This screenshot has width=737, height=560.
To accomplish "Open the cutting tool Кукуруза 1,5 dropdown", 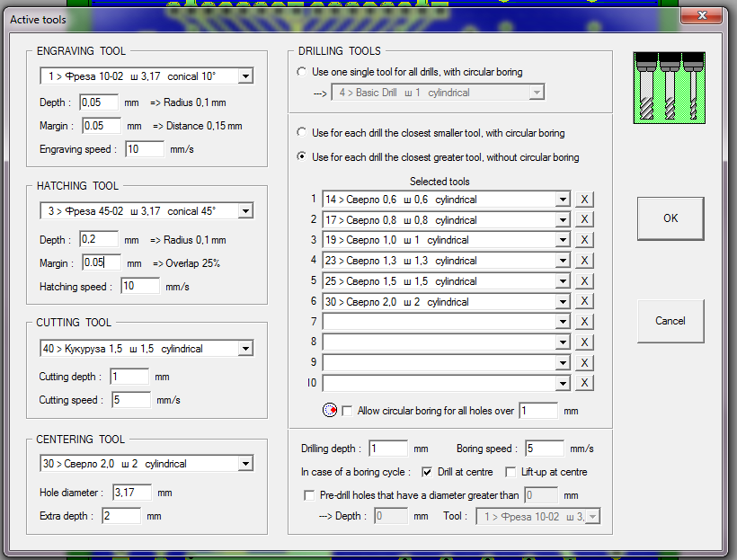I will [x=246, y=349].
